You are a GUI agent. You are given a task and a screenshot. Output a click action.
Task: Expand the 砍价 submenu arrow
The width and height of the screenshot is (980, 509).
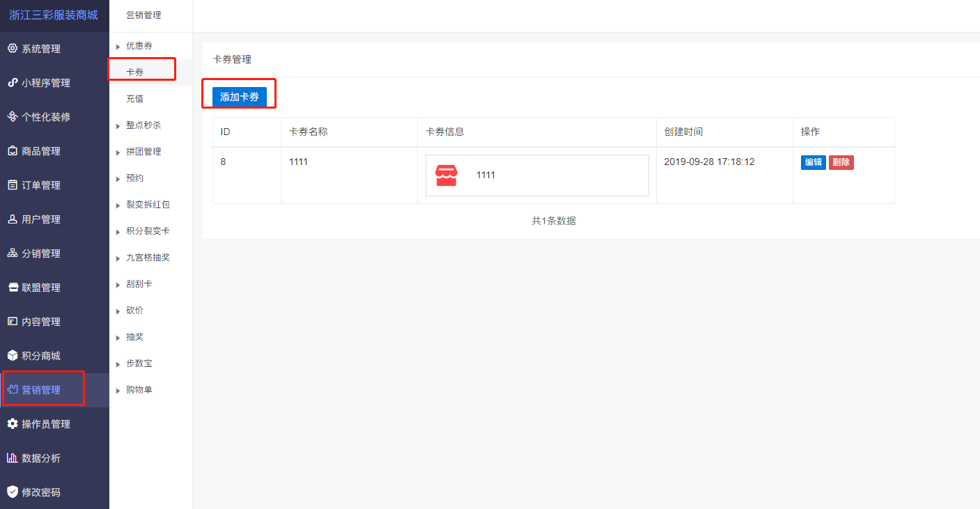118,311
